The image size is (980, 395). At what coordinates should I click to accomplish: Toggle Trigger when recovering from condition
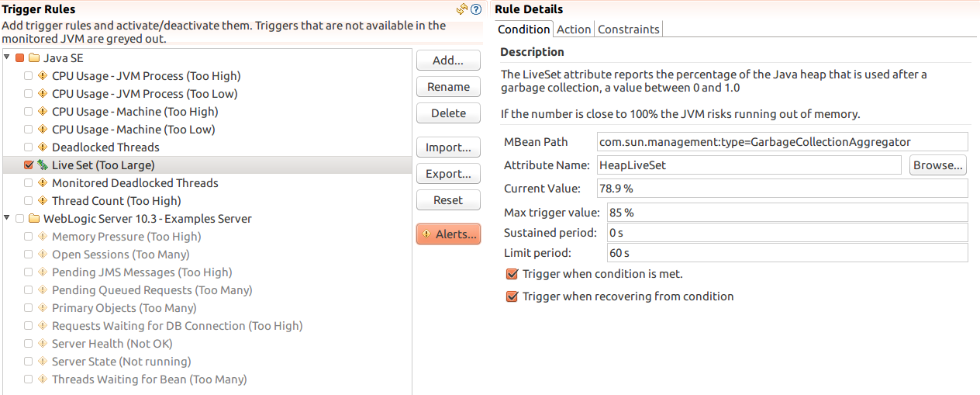click(512, 296)
